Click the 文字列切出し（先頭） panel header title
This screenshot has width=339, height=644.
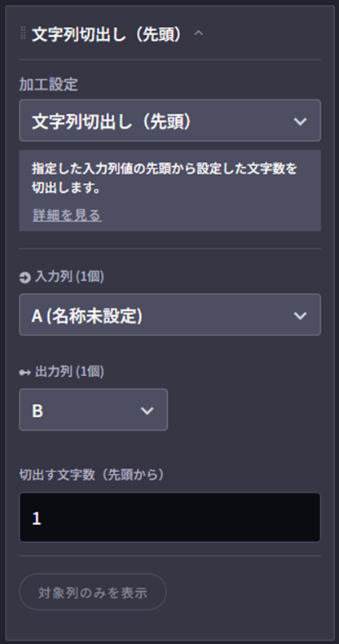[x=107, y=34]
